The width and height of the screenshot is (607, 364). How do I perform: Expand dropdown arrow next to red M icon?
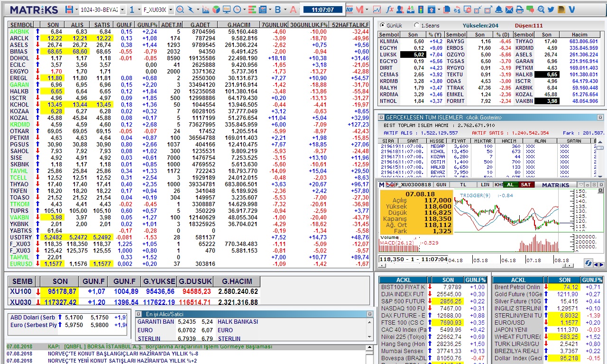point(367,9)
